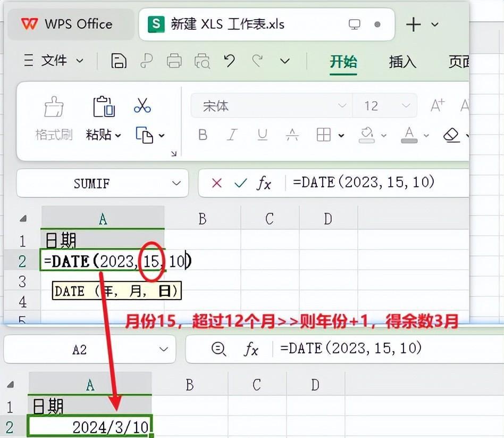Image resolution: width=504 pixels, height=438 pixels.
Task: Expand the new tab dropdown chevron
Action: pyautogui.click(x=435, y=24)
